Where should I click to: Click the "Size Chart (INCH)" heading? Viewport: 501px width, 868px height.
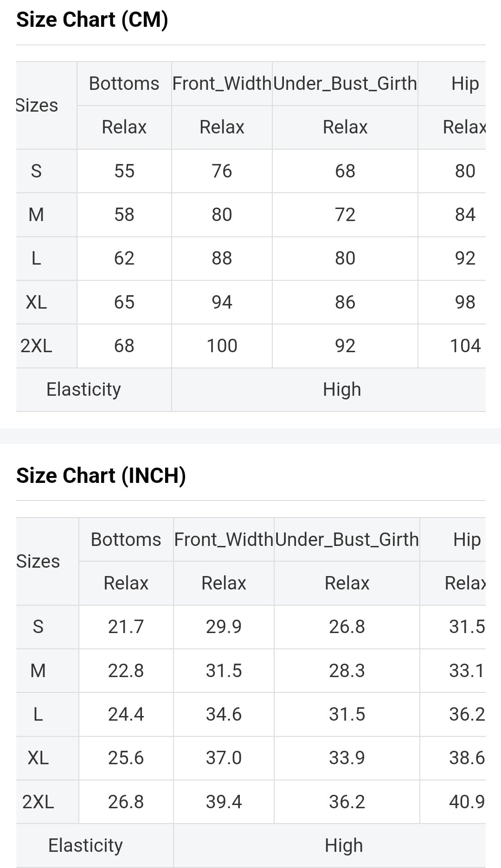101,476
